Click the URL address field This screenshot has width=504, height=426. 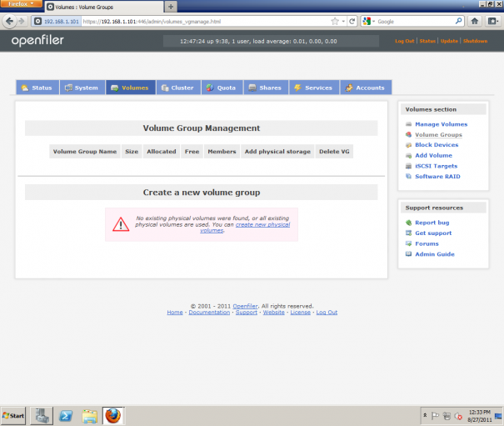[x=206, y=21]
